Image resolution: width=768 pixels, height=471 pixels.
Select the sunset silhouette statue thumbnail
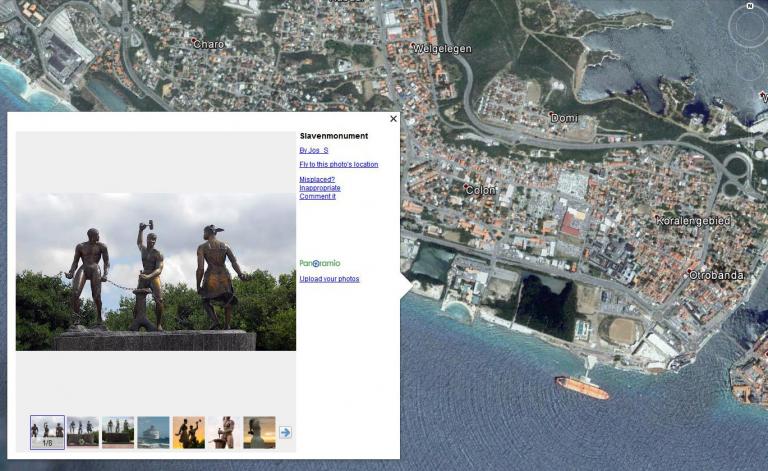189,432
